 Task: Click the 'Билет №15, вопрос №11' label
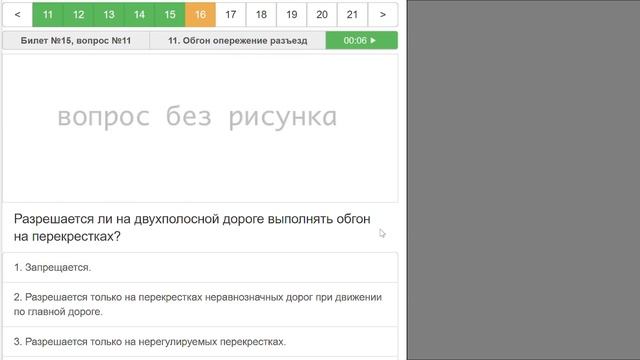tap(76, 40)
